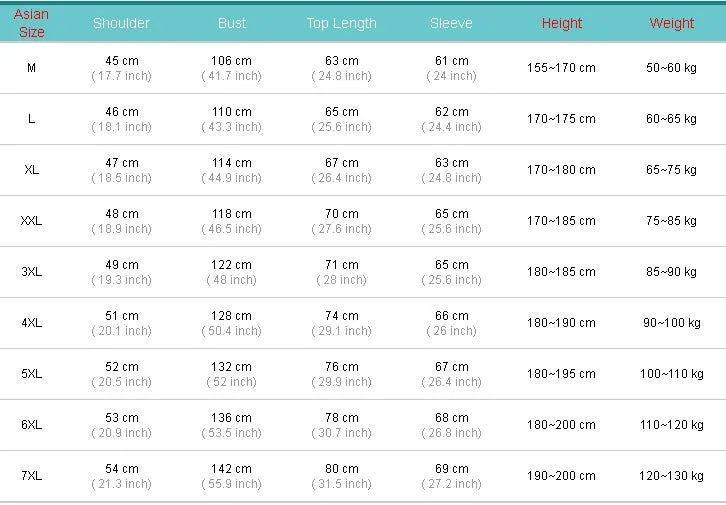Select the XXL size label
The image size is (726, 505).
click(31, 221)
